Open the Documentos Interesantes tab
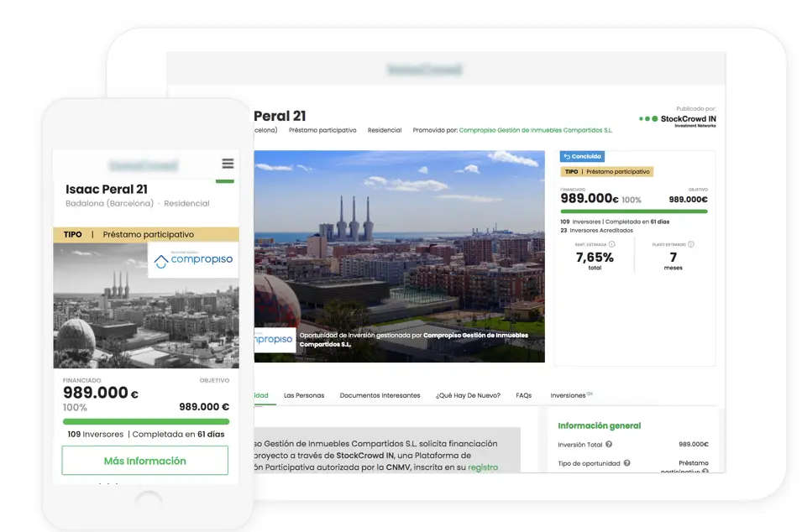Image resolution: width=802 pixels, height=532 pixels. click(380, 395)
